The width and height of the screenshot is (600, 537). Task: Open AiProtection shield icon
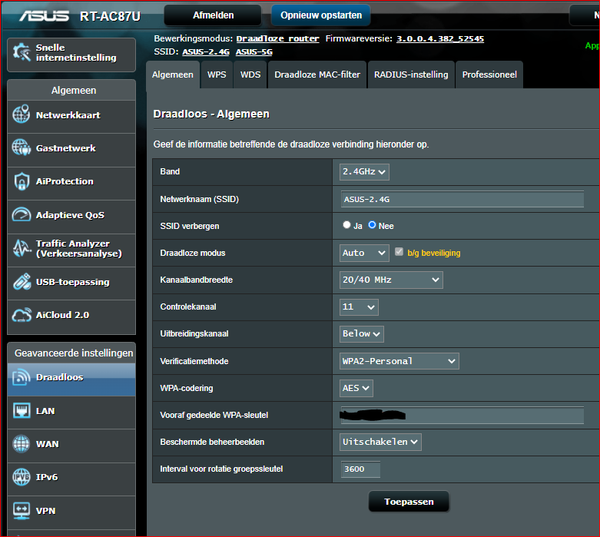pyautogui.click(x=21, y=181)
